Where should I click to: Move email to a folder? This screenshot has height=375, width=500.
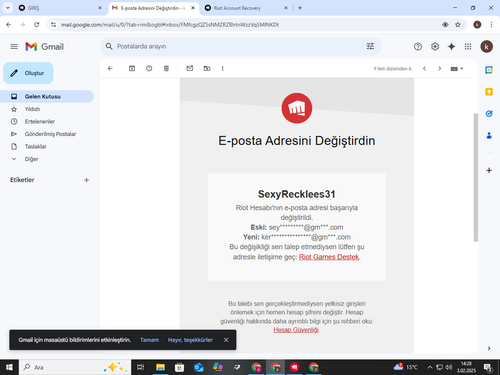(207, 68)
